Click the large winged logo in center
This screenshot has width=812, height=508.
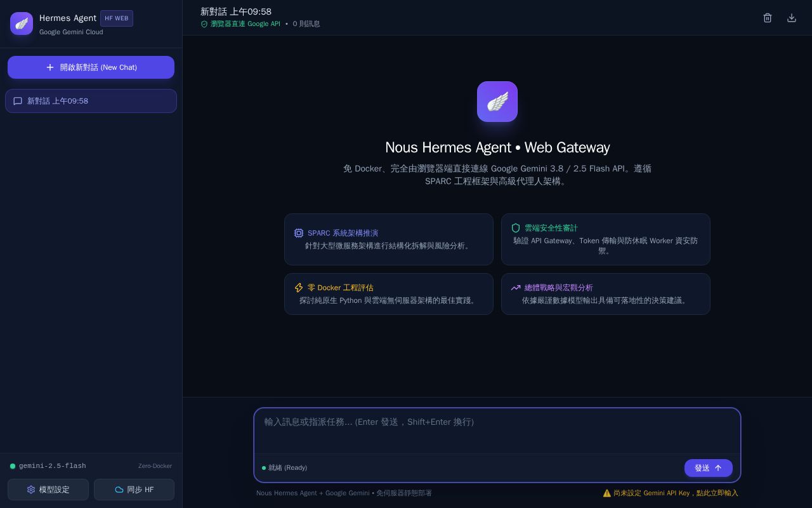click(497, 102)
